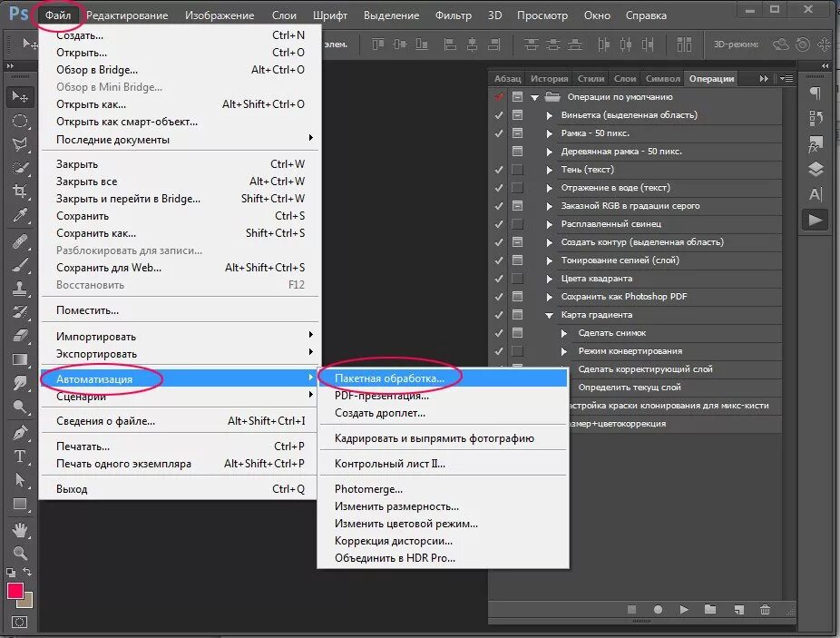Image resolution: width=840 pixels, height=638 pixels.
Task: Select the Path Selection tool
Action: (x=20, y=479)
